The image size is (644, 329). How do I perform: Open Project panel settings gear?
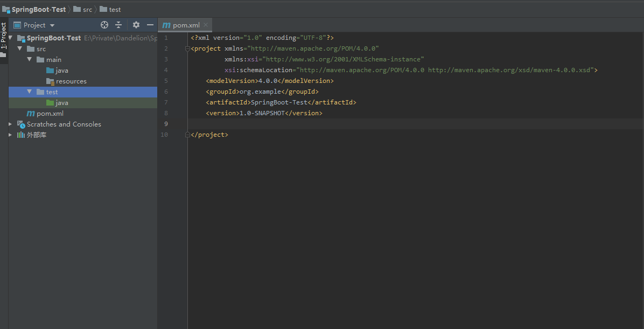(x=136, y=25)
